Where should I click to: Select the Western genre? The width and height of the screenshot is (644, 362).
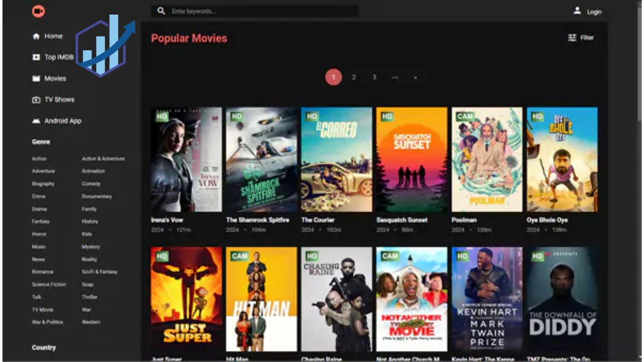click(x=91, y=322)
